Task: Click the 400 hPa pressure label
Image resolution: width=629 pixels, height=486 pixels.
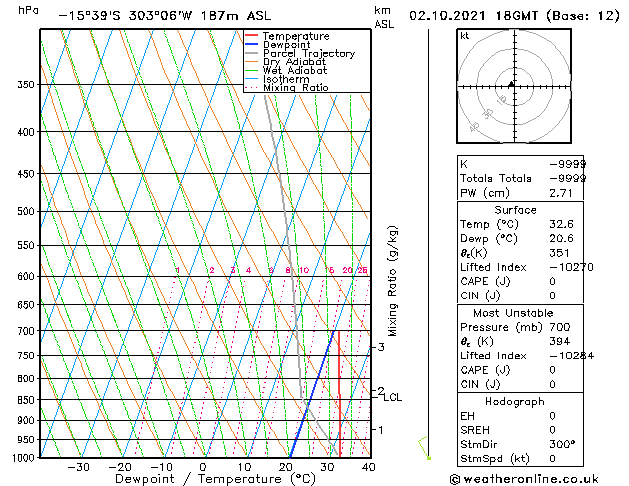Action: (26, 132)
